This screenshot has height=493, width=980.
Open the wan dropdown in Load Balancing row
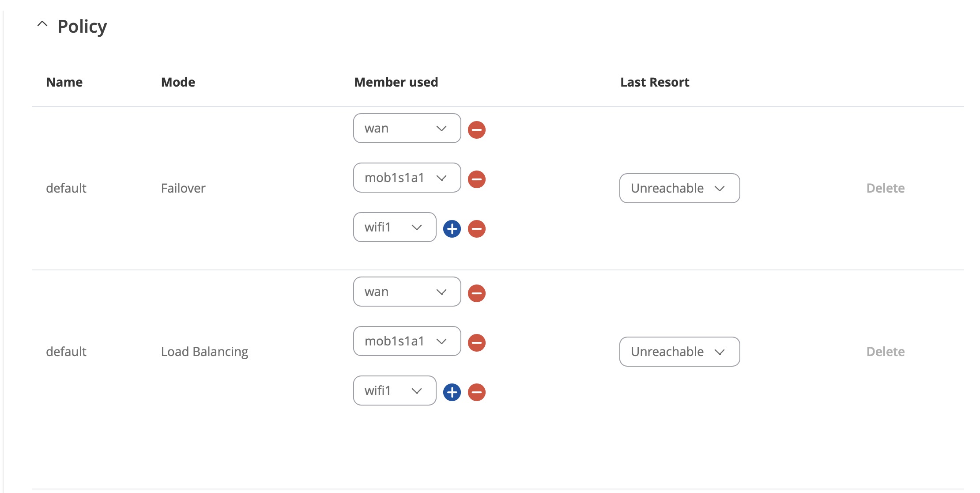[x=407, y=292]
